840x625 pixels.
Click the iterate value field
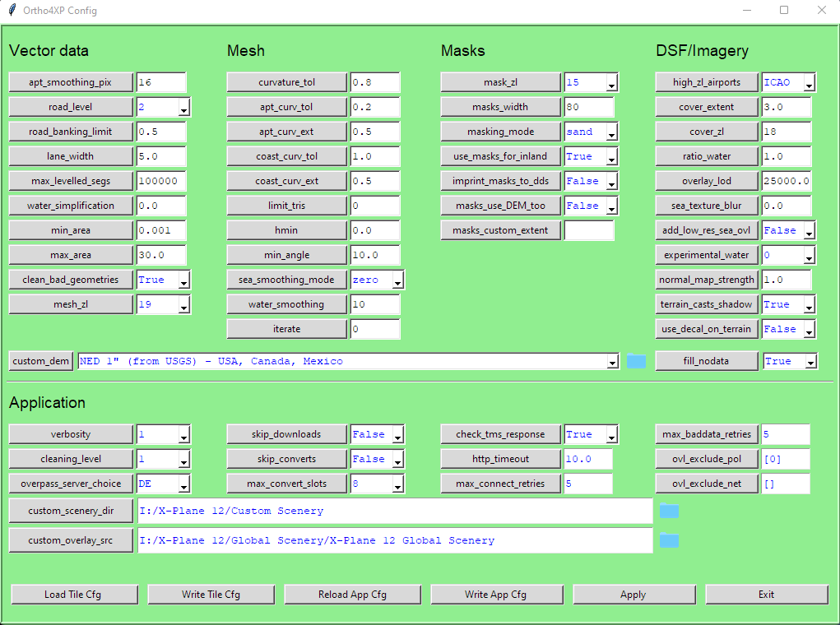[x=375, y=330]
